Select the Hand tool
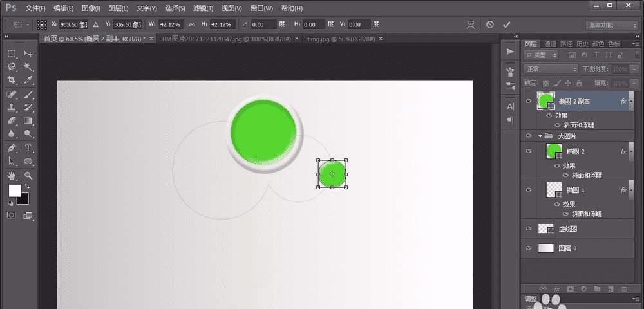644x309 pixels. point(12,176)
